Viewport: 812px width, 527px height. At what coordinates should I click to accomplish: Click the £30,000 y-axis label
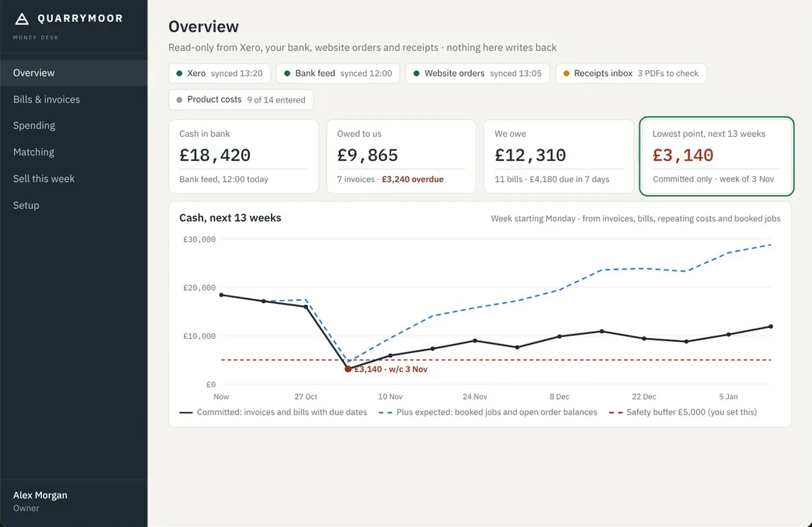(200, 239)
